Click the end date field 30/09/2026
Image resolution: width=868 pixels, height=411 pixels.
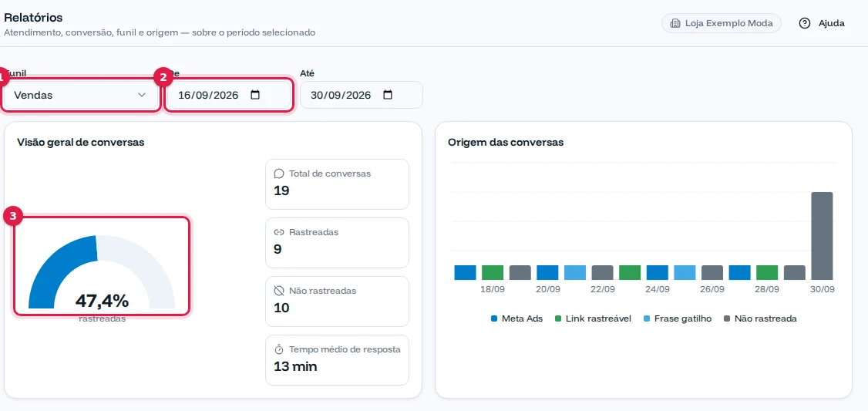(x=362, y=96)
